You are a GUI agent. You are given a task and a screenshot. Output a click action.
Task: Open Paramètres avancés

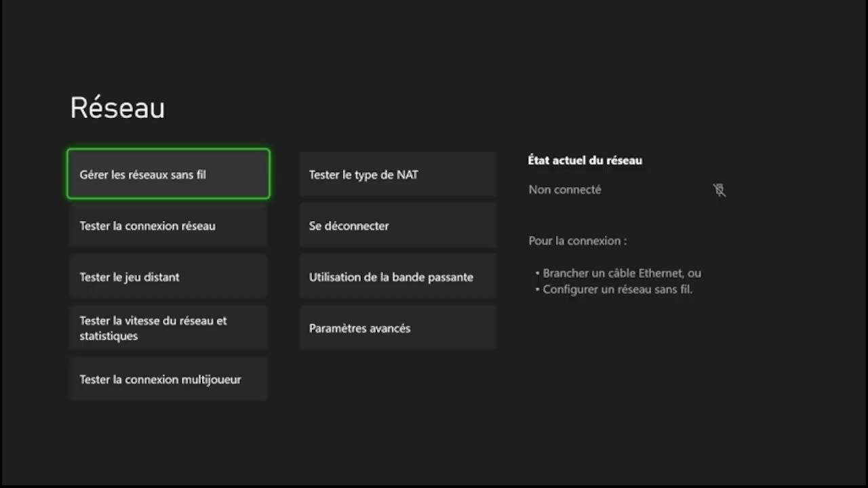398,328
